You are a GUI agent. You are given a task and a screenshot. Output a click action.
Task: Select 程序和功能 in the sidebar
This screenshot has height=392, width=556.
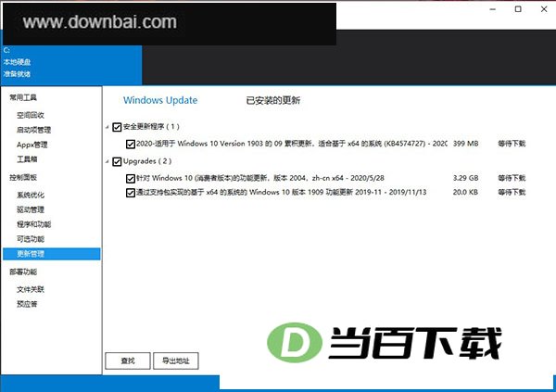pos(33,224)
